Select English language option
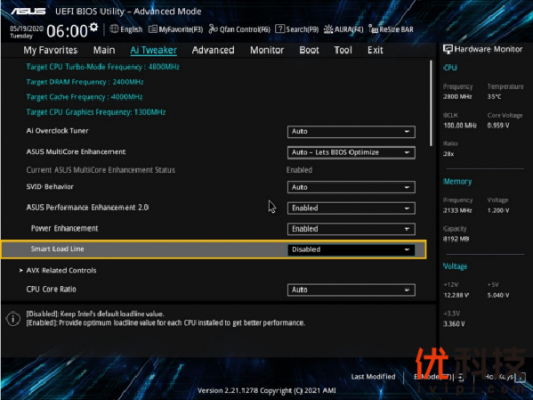Image resolution: width=533 pixels, height=400 pixels. [131, 30]
